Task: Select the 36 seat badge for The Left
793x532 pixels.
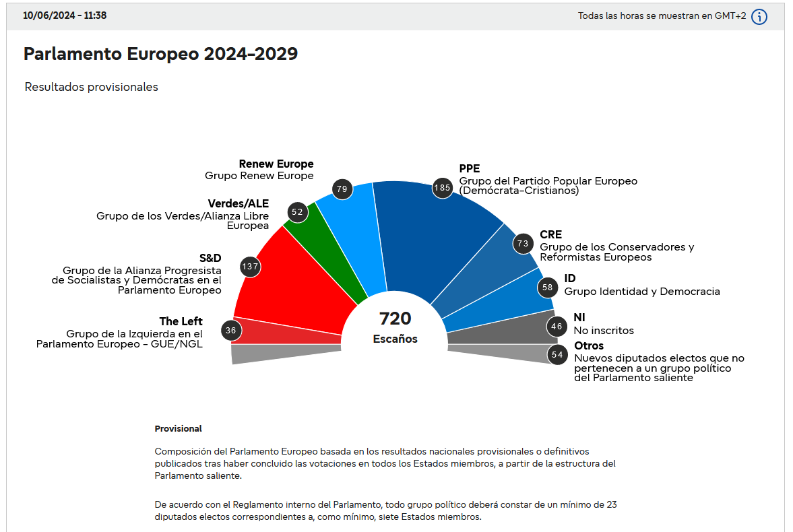Action: point(231,331)
